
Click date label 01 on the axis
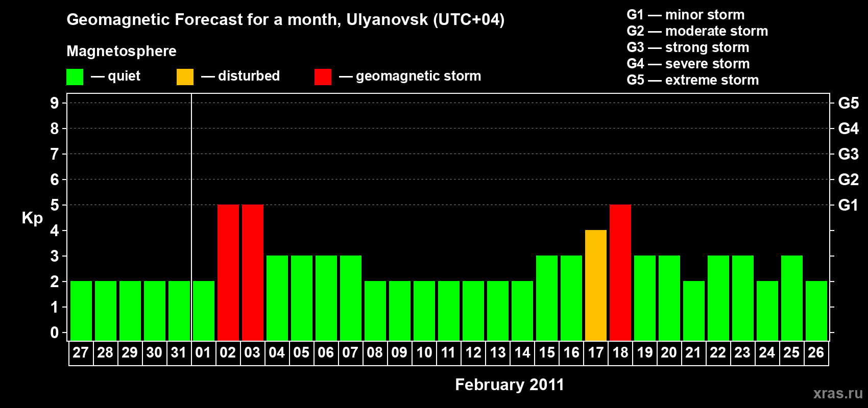coord(203,353)
